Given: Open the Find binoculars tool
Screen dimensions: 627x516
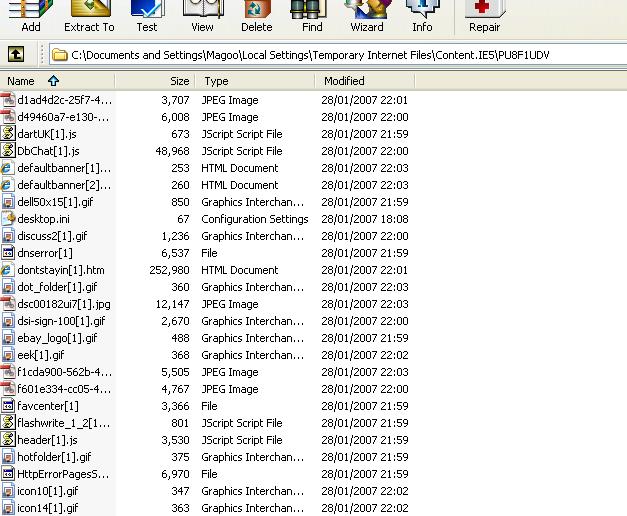Looking at the screenshot, I should [312, 14].
